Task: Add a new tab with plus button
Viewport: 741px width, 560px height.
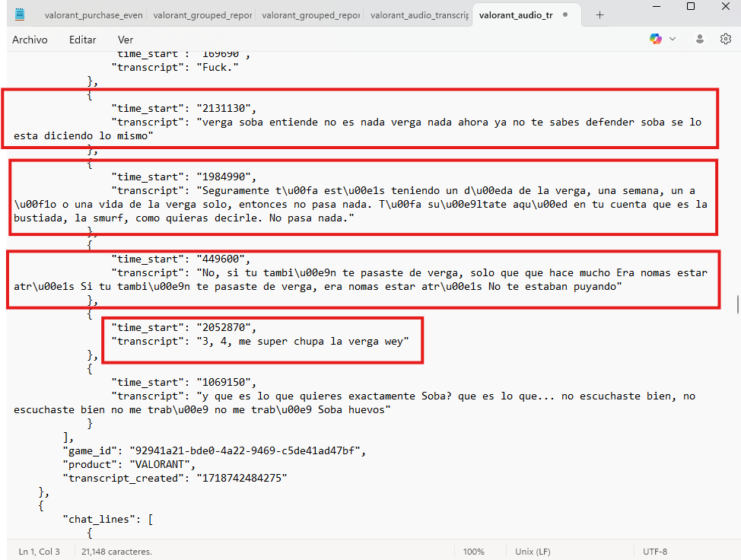Action: point(599,15)
